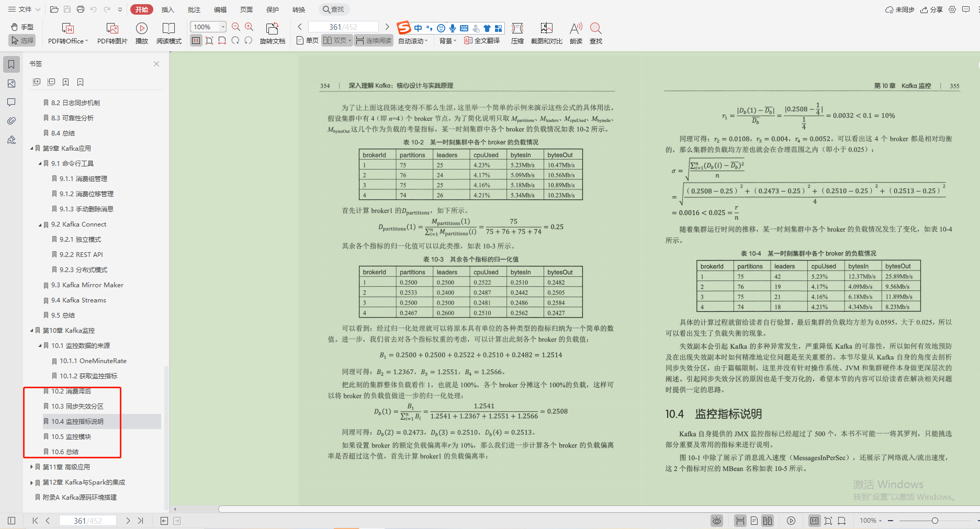Open 自动滚动 auto scroll dropdown
980x529 pixels.
[413, 41]
